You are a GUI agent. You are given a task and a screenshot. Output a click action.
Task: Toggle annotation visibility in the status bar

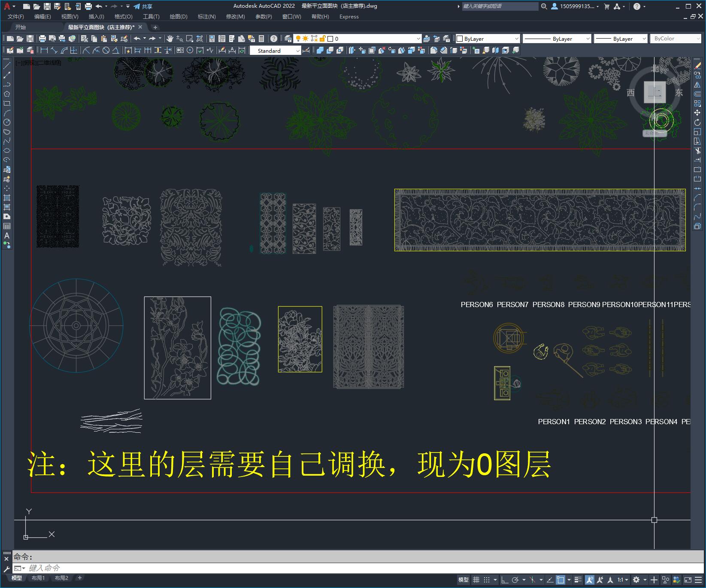point(590,580)
